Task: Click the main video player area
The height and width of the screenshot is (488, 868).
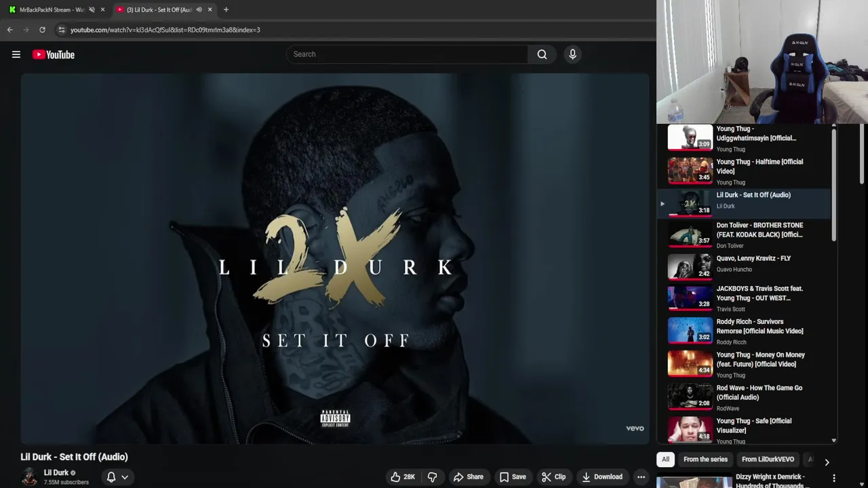Action: (x=335, y=258)
